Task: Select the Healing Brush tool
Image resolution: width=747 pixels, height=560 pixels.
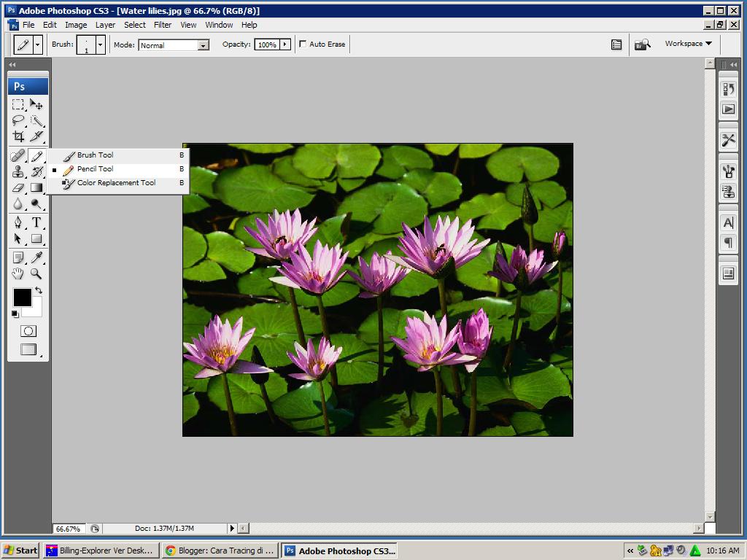Action: [18, 156]
